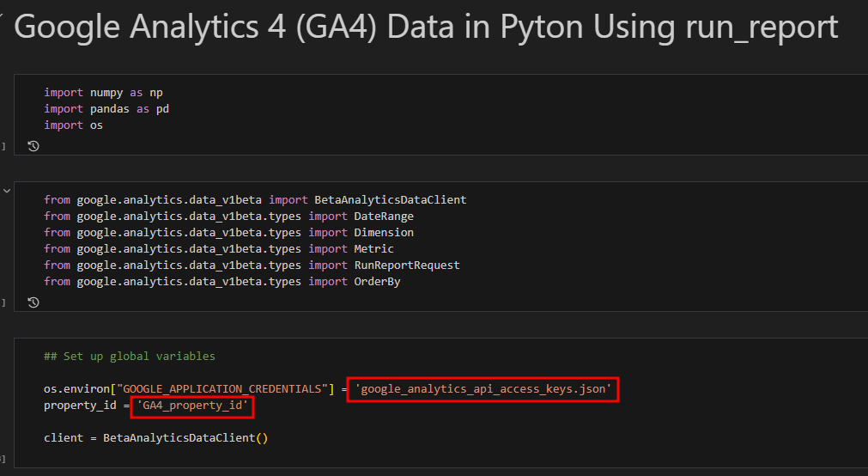Image resolution: width=868 pixels, height=476 pixels.
Task: Open execution history icon in numpy imports cell
Action: [33, 146]
